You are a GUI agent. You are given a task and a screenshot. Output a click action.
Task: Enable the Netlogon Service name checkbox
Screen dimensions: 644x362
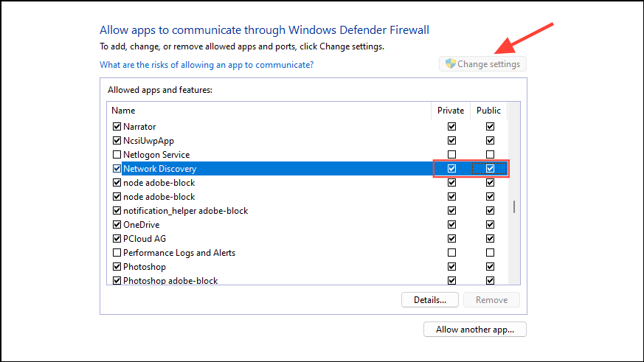tap(117, 154)
